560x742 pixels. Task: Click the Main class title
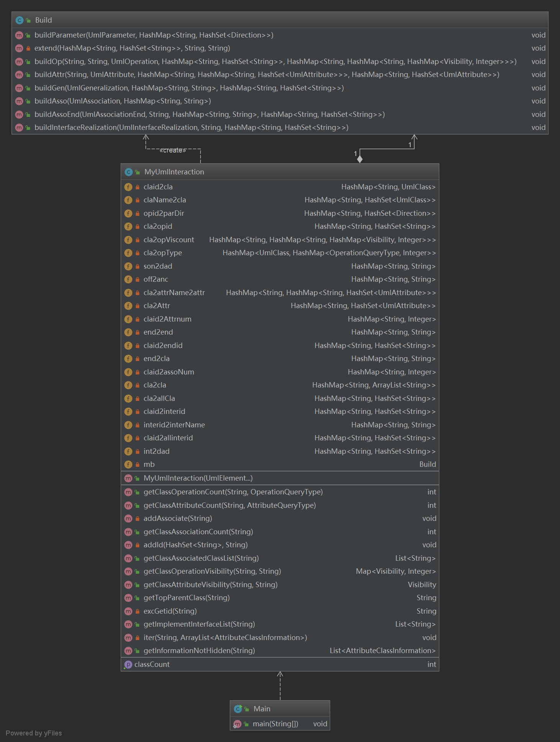click(262, 709)
